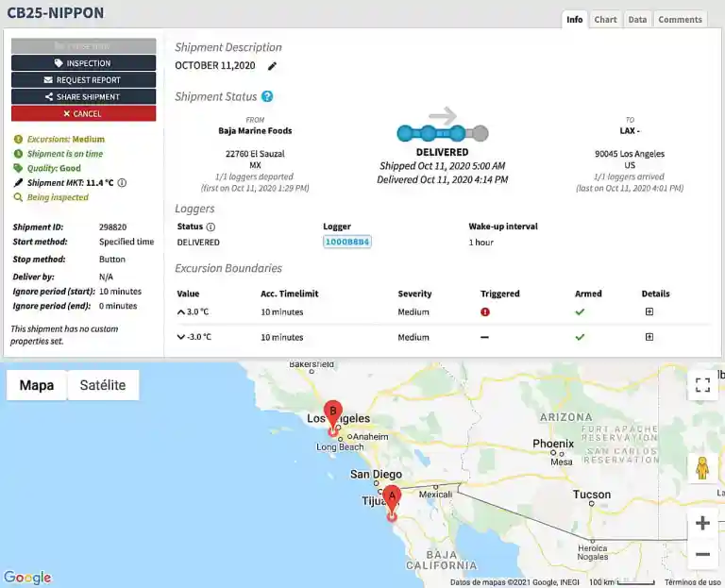Click info icon beside Loggers Status
This screenshot has height=588, width=725.
point(211,227)
